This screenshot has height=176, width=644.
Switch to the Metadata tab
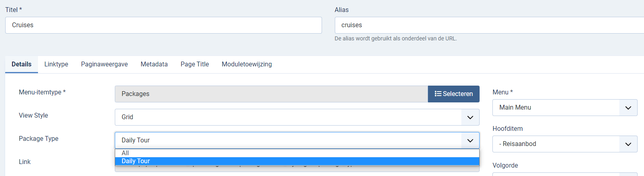[154, 64]
